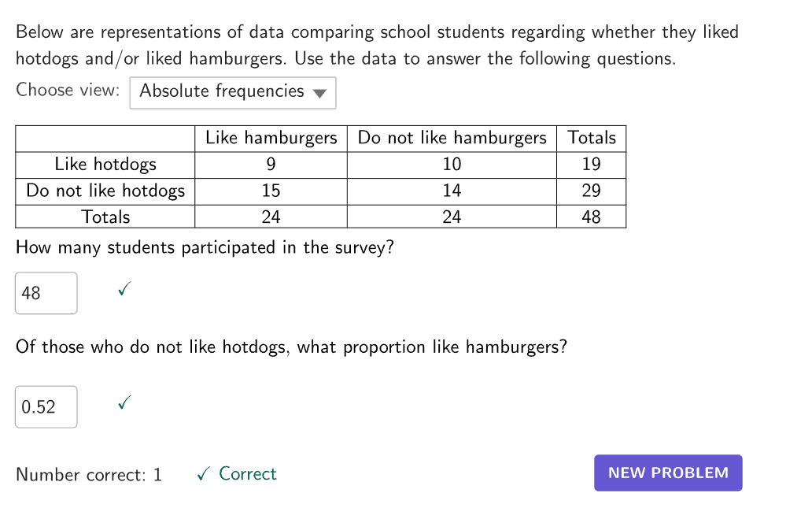Click the Totals row label in the table
812x508 pixels.
[x=105, y=217]
